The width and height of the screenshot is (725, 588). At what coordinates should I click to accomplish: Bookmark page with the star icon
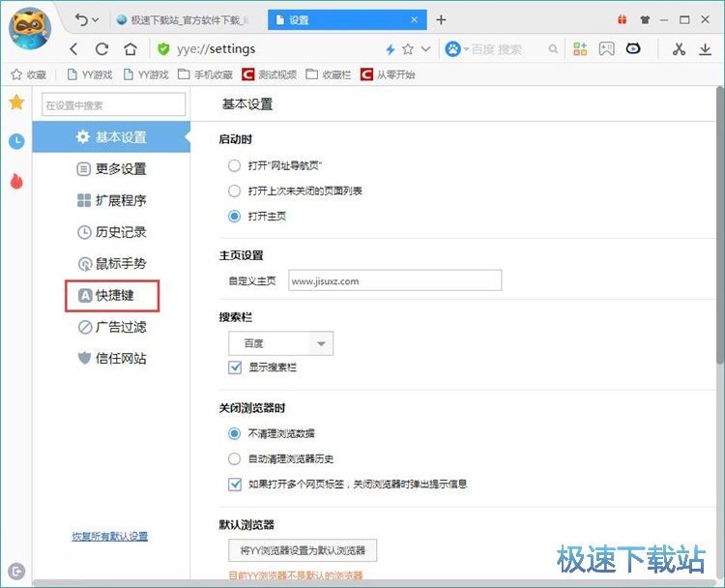(408, 49)
